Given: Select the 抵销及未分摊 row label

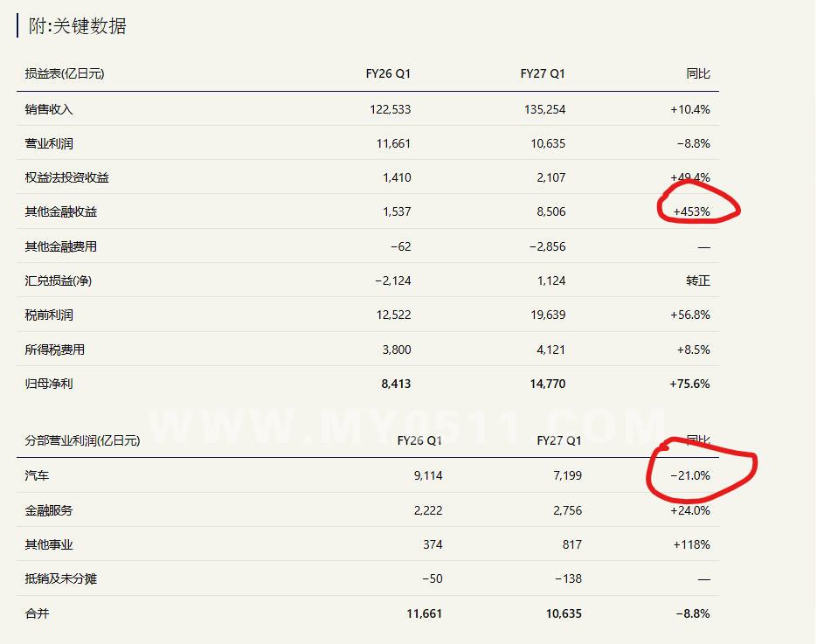Looking at the screenshot, I should pos(60,578).
